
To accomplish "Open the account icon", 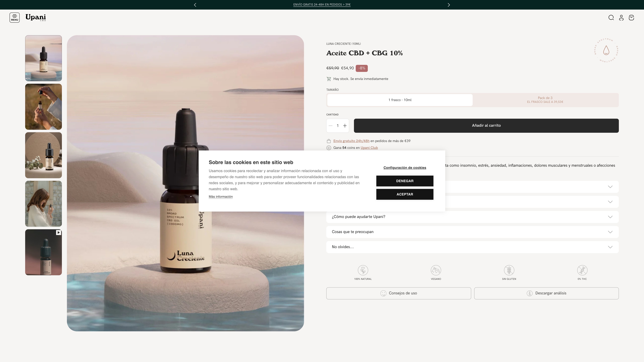I will tap(621, 17).
